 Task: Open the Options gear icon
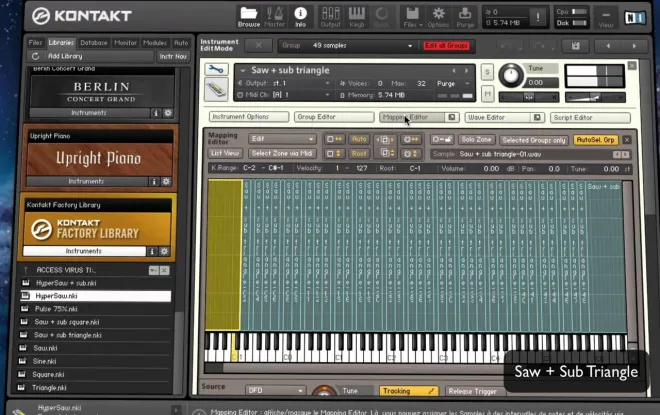tap(439, 17)
